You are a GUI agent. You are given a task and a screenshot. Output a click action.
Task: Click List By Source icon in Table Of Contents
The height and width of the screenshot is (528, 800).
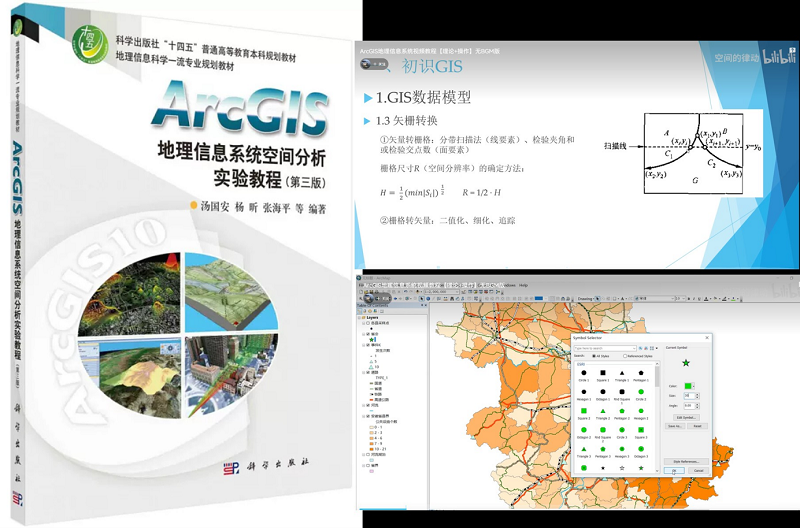pyautogui.click(x=364, y=311)
